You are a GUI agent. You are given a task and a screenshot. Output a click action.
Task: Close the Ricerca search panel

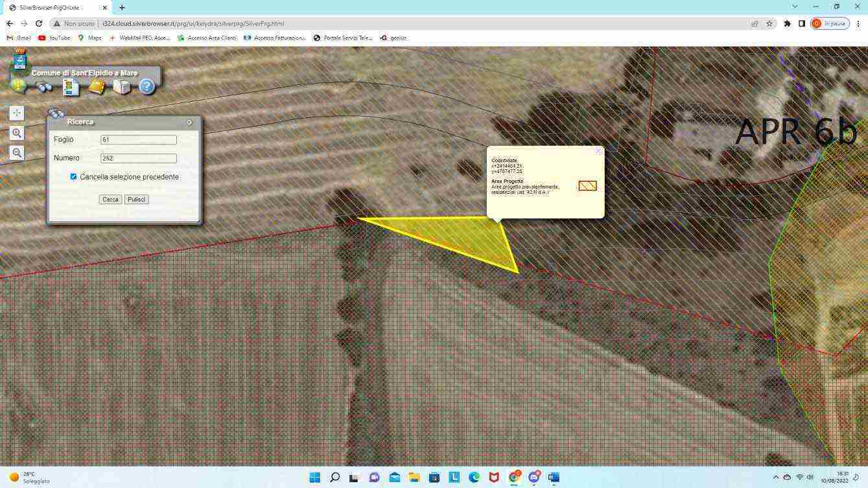click(x=189, y=122)
